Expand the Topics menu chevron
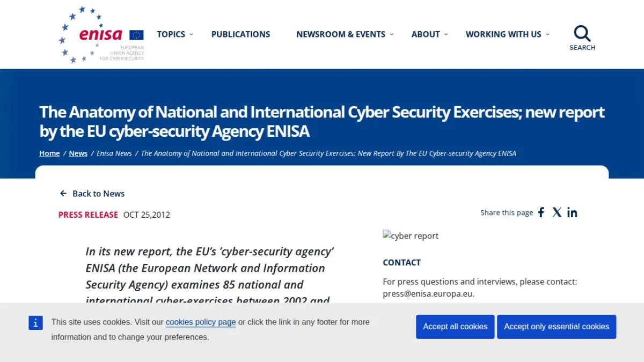 pyautogui.click(x=192, y=34)
